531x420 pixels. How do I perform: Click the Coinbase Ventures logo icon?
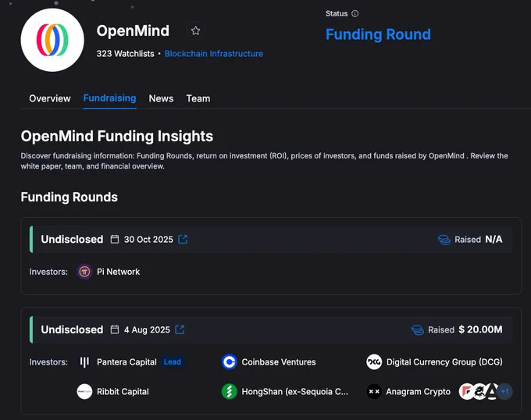coord(230,361)
